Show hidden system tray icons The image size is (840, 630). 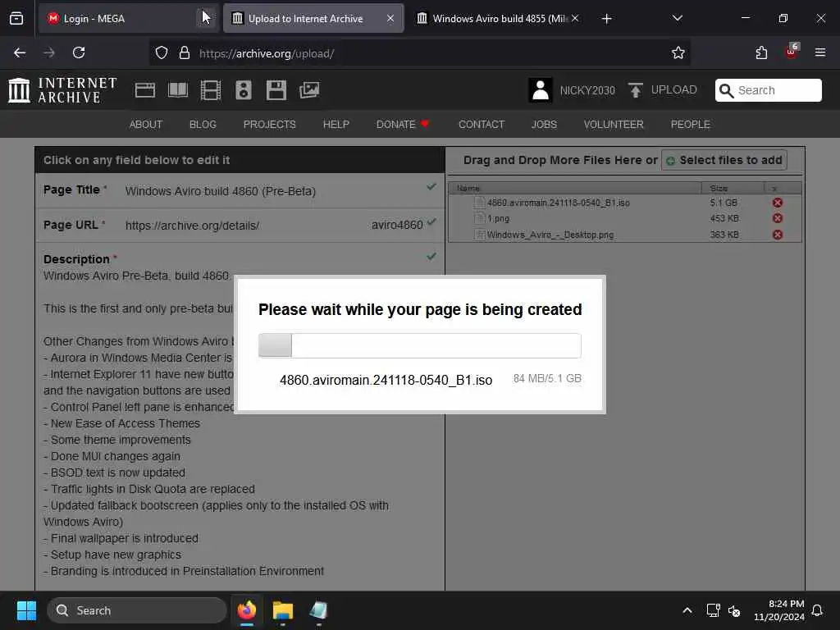pos(687,610)
